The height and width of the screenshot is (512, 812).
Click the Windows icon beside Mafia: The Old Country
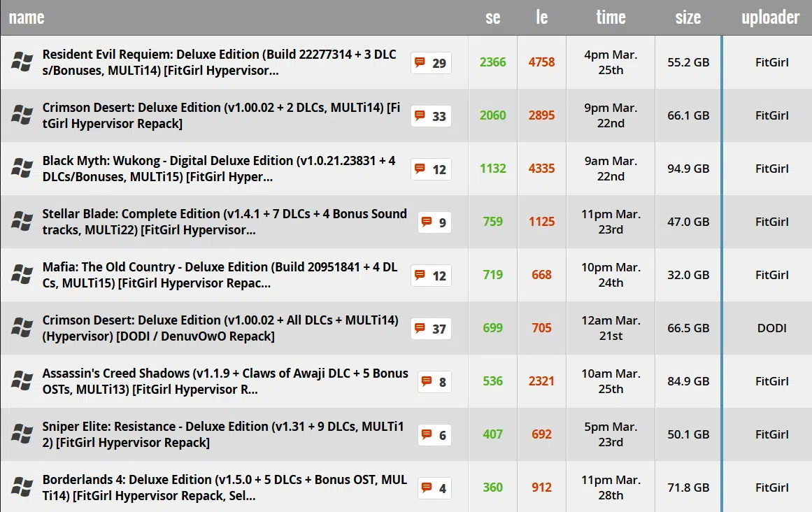click(x=21, y=274)
